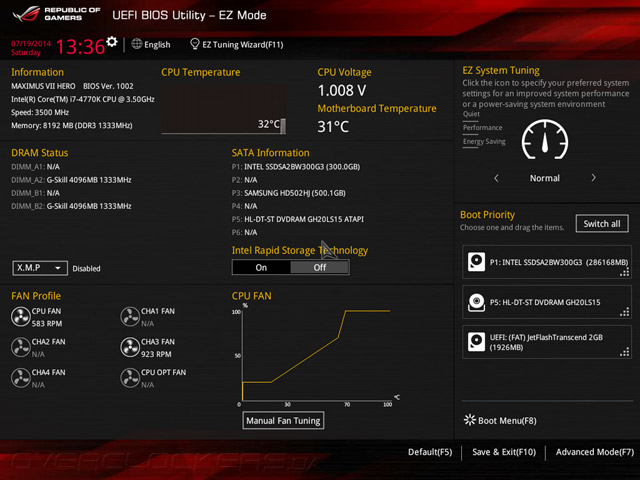This screenshot has width=640, height=480.
Task: Click Save & Exit(F10)
Action: [x=504, y=452]
